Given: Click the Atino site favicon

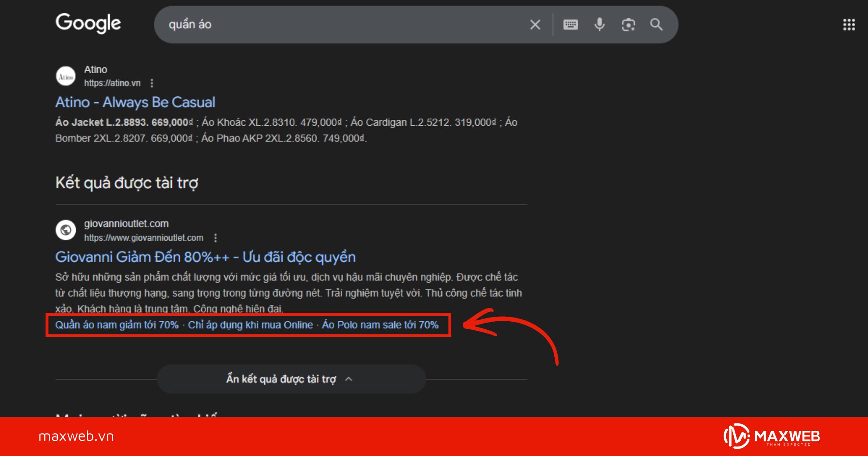Looking at the screenshot, I should (x=66, y=76).
